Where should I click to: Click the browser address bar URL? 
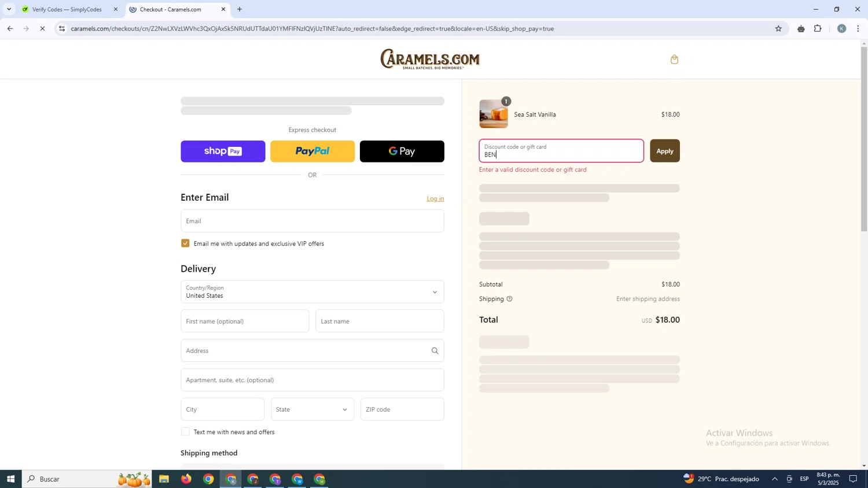tap(312, 28)
